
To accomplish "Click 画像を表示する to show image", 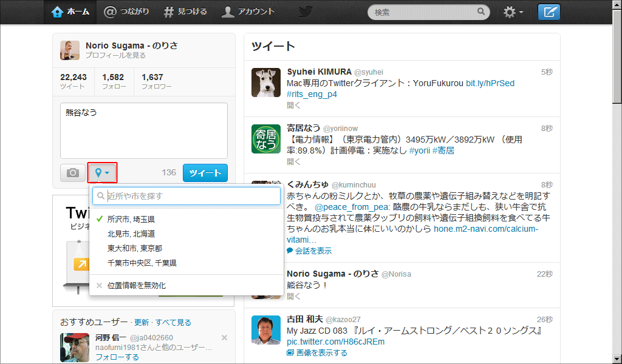I will (x=317, y=352).
